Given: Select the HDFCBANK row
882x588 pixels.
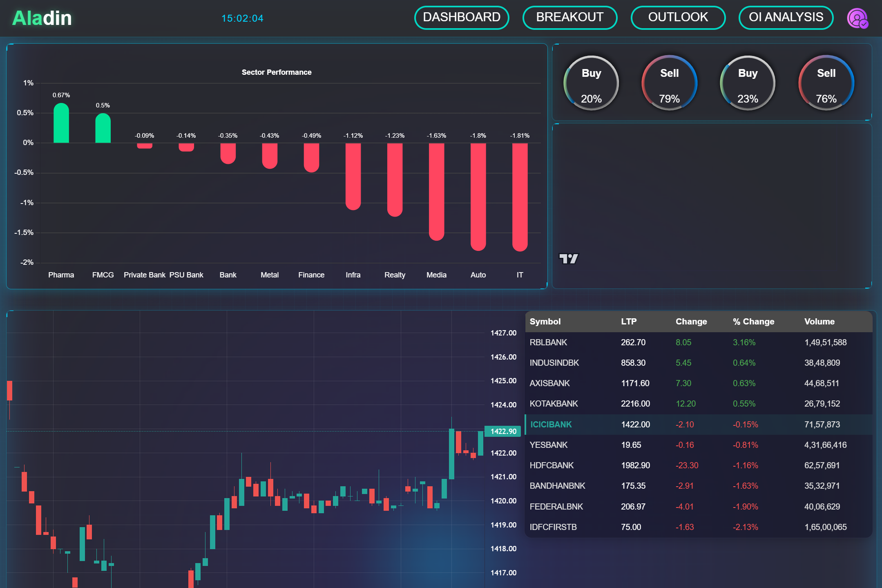Looking at the screenshot, I should [699, 465].
